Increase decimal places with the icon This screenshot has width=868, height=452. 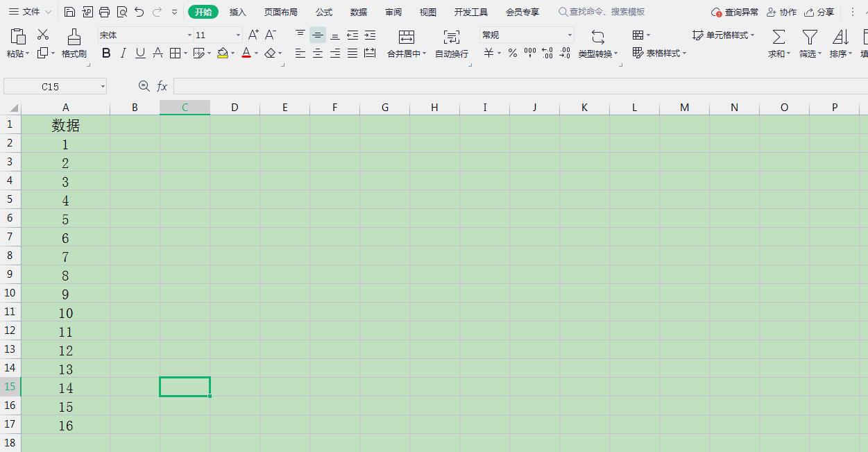547,53
